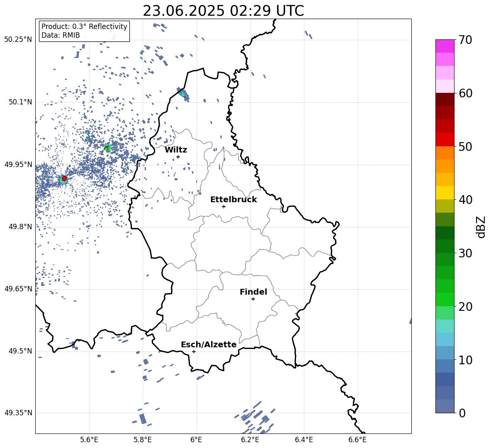
Task: Click the 50.1°N latitude label
Action: coord(20,102)
